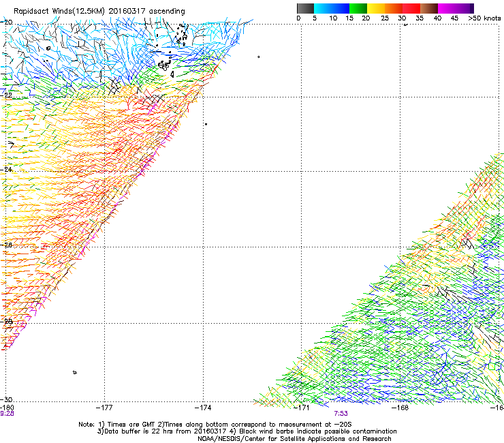
Task: Click the gray 0-5 knots legend swatch
Action: 305,8
